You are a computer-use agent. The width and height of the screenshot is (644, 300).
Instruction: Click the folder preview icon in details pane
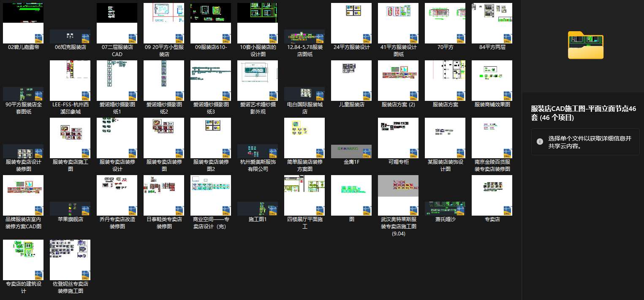[x=585, y=45]
